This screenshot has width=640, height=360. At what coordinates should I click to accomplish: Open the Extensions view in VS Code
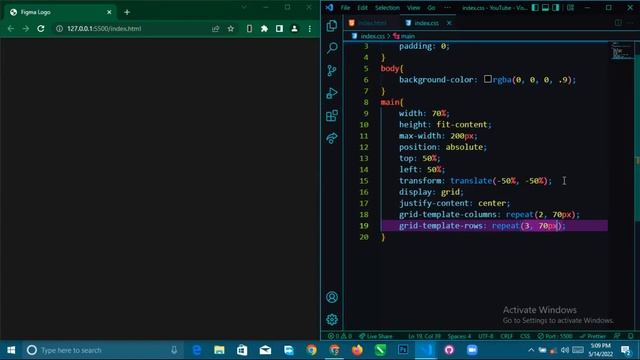click(332, 116)
